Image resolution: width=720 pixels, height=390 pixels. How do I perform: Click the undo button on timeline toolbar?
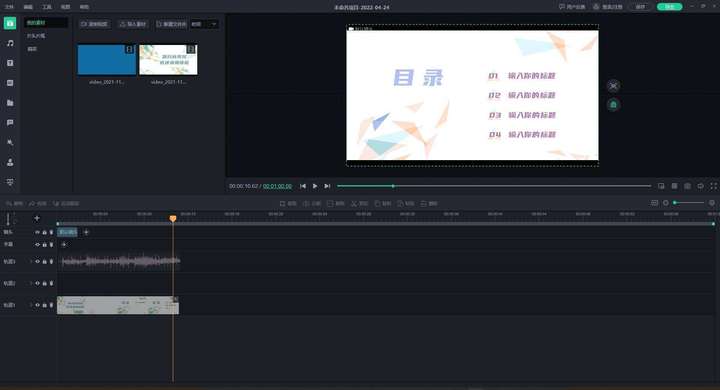click(14, 203)
